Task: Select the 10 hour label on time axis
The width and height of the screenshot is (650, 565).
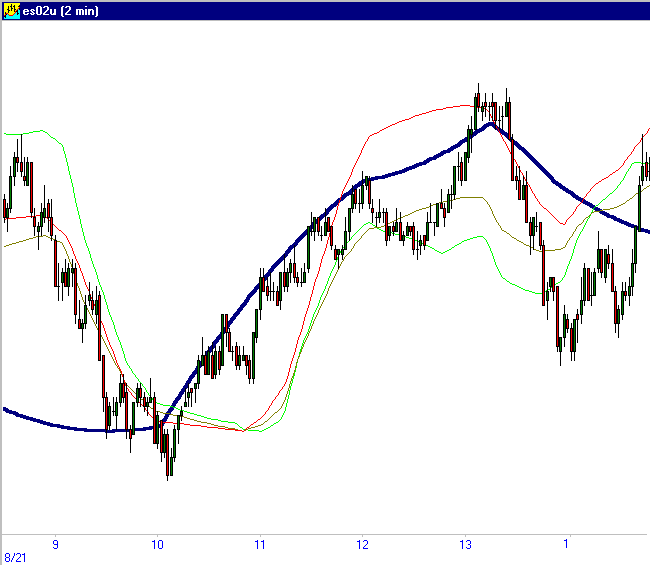Action: 157,545
